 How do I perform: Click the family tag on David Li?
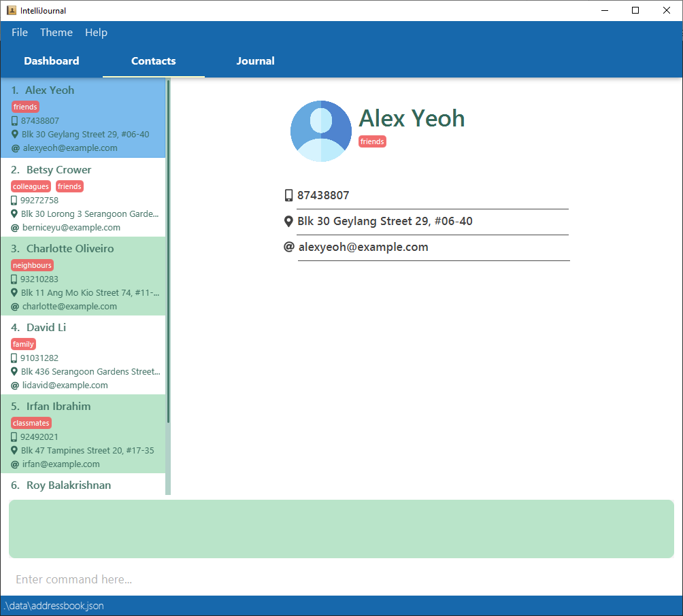(24, 344)
